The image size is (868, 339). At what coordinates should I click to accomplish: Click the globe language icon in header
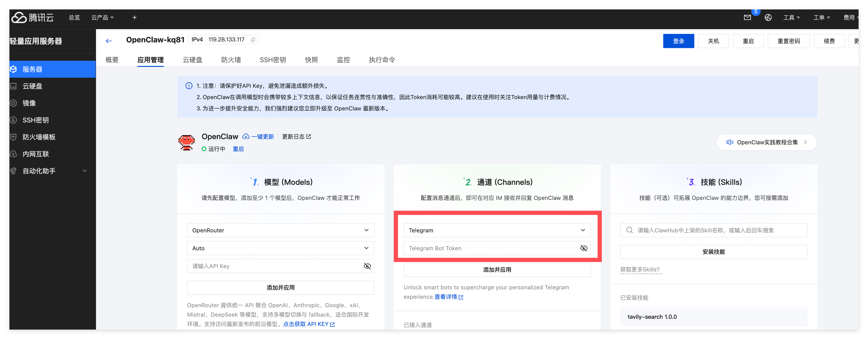[768, 17]
